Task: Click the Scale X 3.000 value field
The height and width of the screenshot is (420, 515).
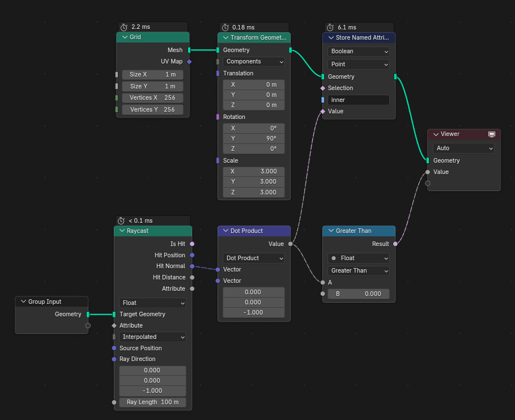Action: tap(253, 171)
